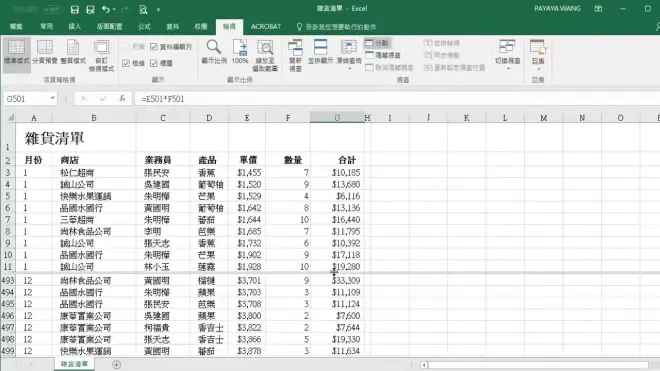Select the 合計 header cell
The height and width of the screenshot is (371, 660).
tap(337, 160)
